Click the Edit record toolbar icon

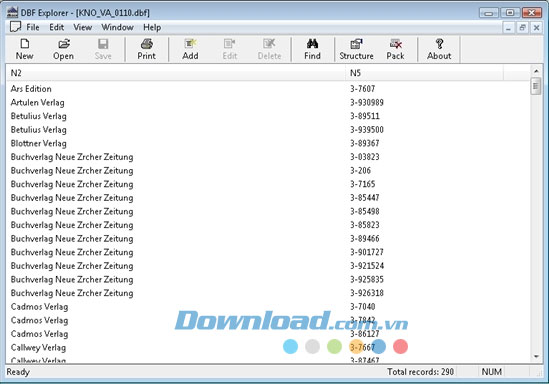tap(230, 49)
